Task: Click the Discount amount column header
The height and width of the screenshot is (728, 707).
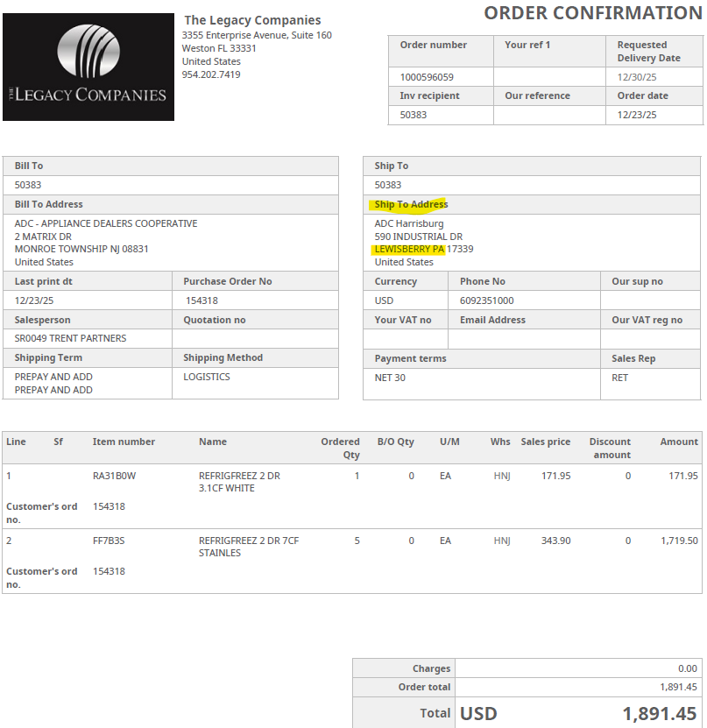Action: coord(610,448)
